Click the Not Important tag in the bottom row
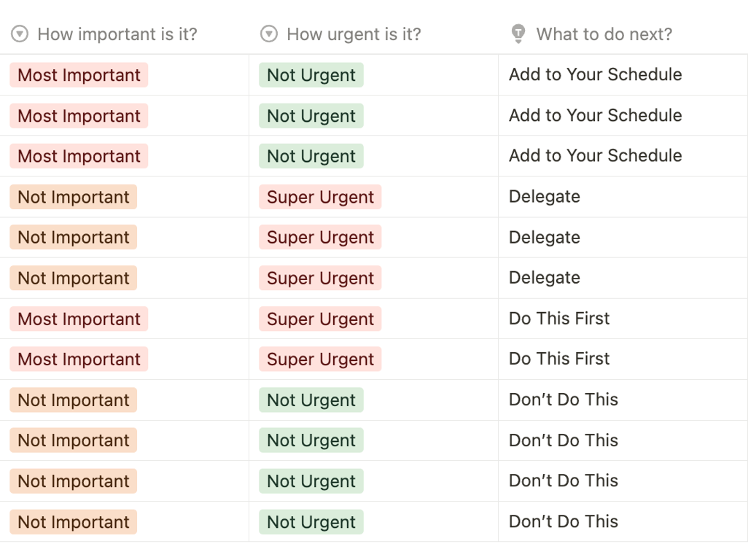 [74, 522]
